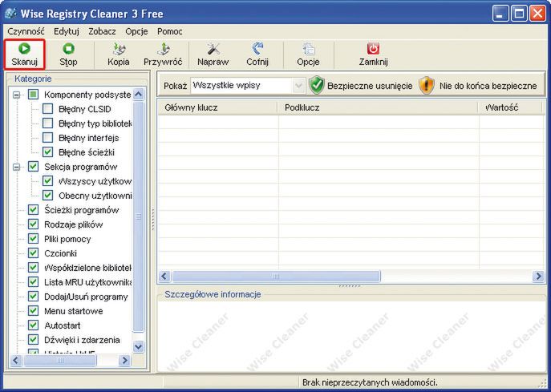Untick the Czcionki checkbox
Image resolution: width=551 pixels, height=392 pixels.
click(x=33, y=253)
